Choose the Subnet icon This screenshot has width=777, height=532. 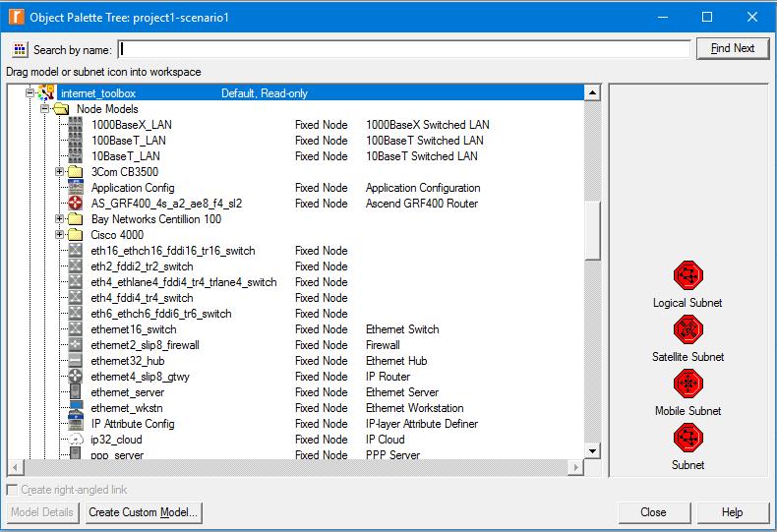(x=687, y=437)
